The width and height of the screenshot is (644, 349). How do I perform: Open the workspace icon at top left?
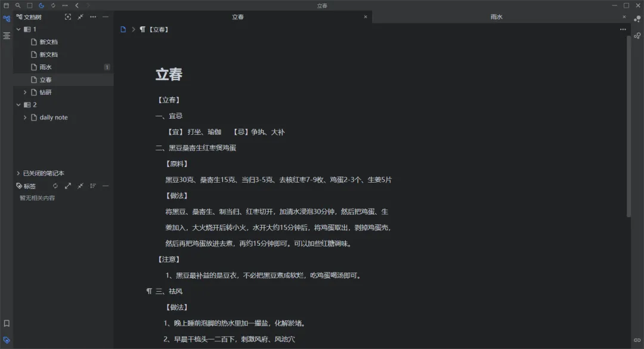(7, 5)
